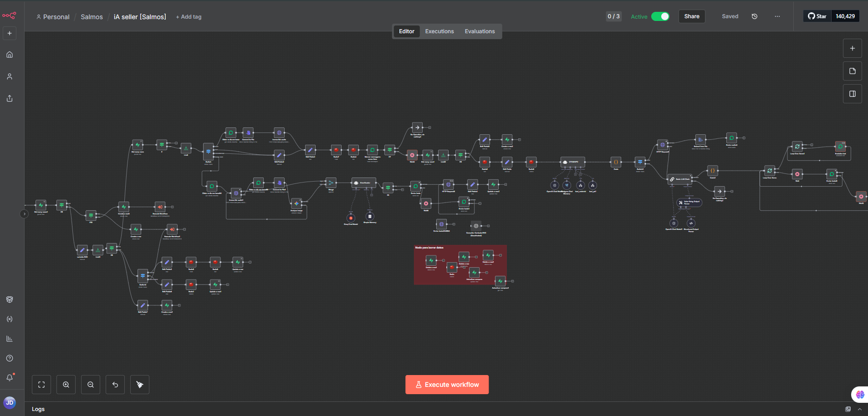The width and height of the screenshot is (868, 416).
Task: Toggle the right side panel view button
Action: pyautogui.click(x=852, y=94)
